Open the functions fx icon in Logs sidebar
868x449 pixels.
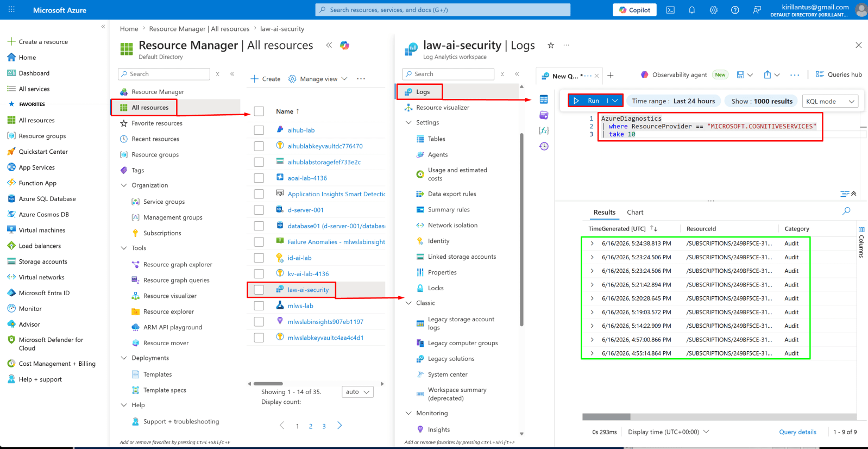pos(544,130)
